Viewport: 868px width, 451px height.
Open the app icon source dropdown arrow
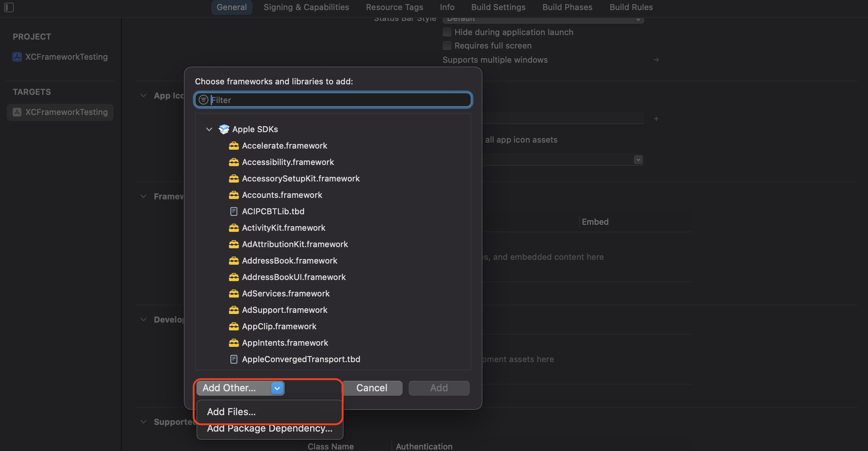click(x=638, y=160)
